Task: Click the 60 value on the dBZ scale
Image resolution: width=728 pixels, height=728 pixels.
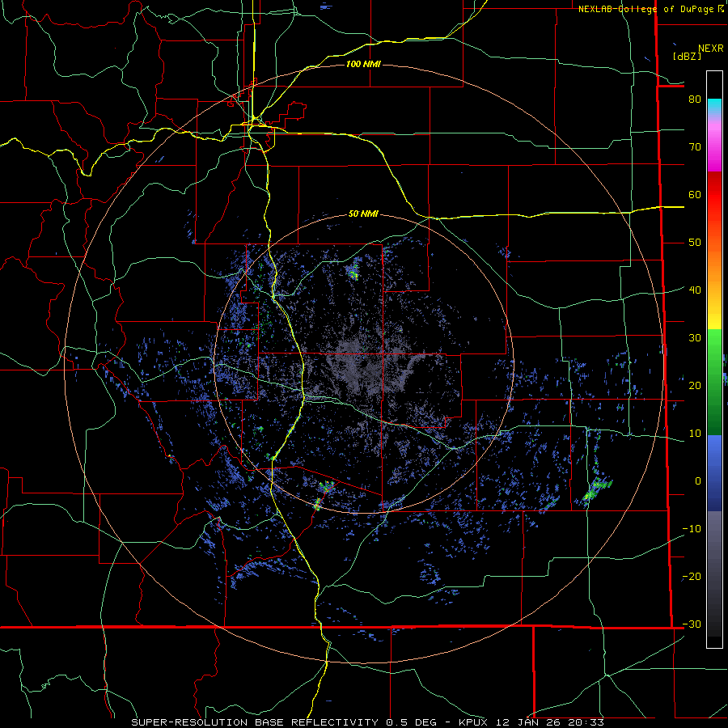Action: point(695,194)
